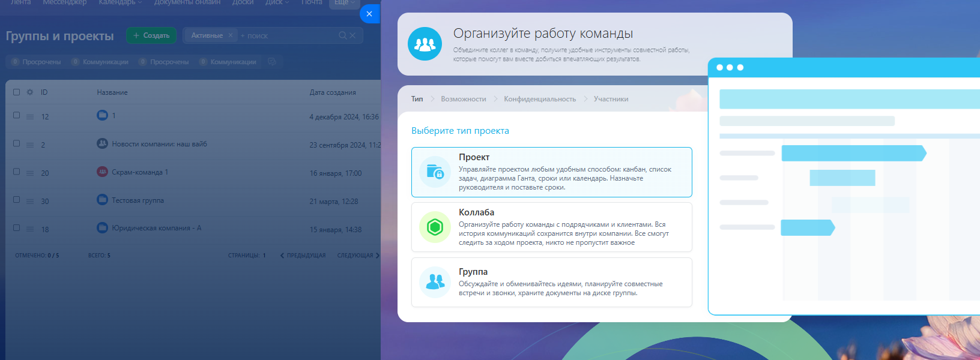
Task: Click the filter search input field
Action: pos(288,35)
